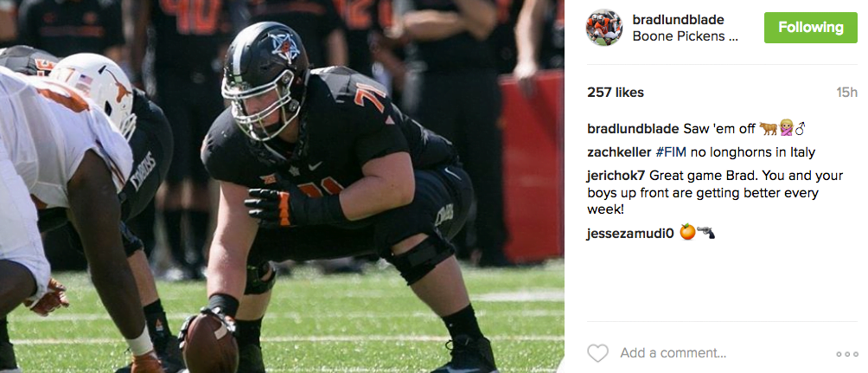The width and height of the screenshot is (868, 373).
Task: View the 257 likes list
Action: click(x=615, y=93)
